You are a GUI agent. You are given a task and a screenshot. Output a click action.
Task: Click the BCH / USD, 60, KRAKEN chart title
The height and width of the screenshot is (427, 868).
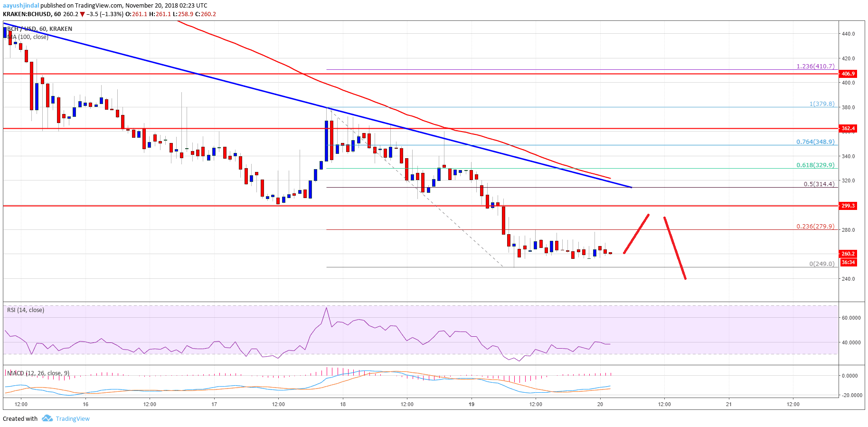tap(39, 29)
